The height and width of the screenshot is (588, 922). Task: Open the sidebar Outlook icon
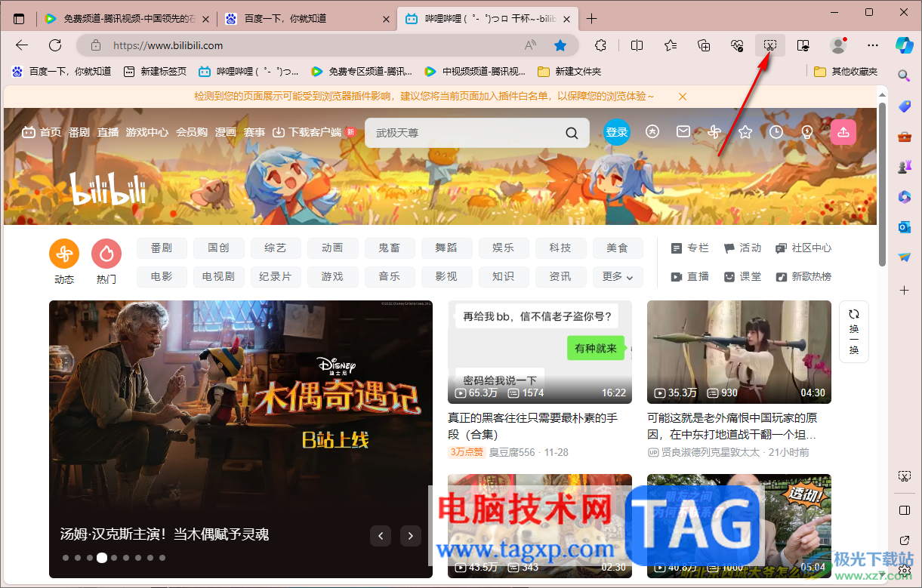point(904,227)
